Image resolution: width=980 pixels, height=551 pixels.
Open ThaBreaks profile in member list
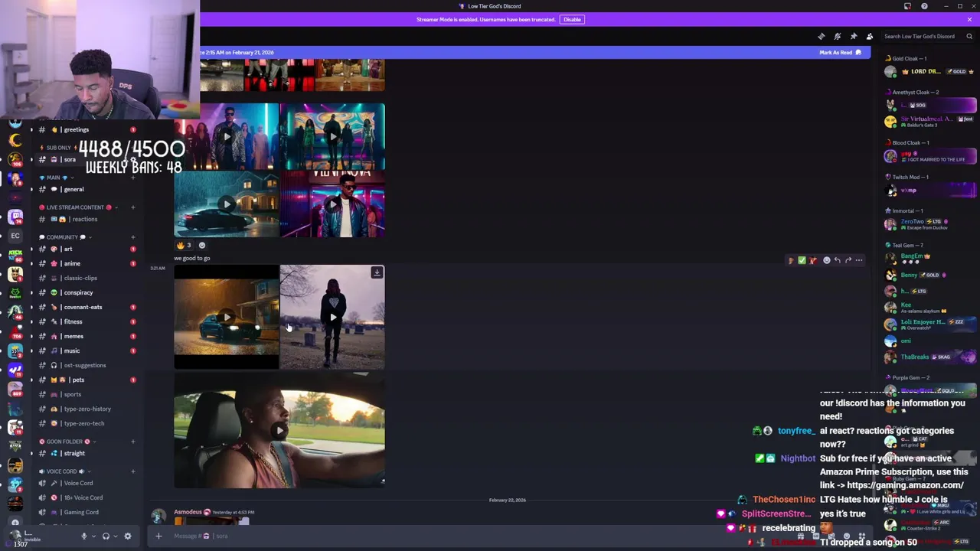pyautogui.click(x=930, y=357)
